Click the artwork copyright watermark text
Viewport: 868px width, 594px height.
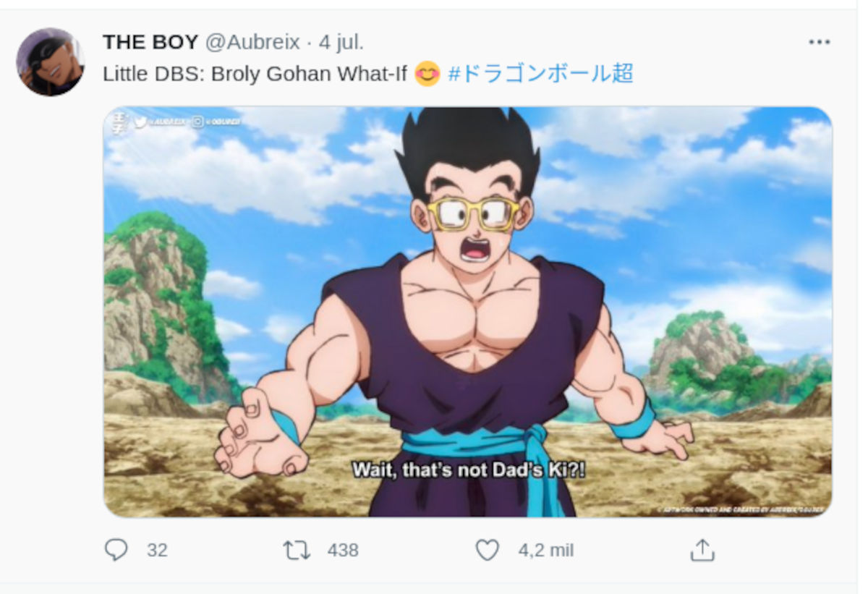click(x=741, y=510)
